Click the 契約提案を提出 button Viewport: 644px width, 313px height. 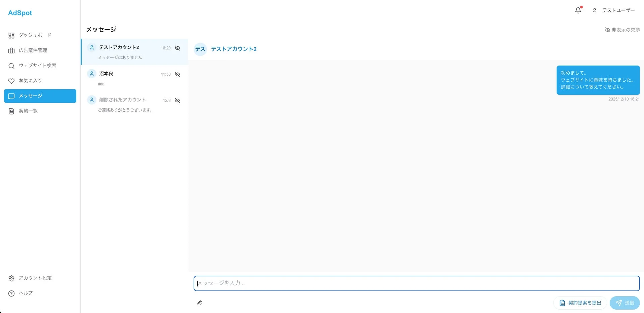click(580, 303)
